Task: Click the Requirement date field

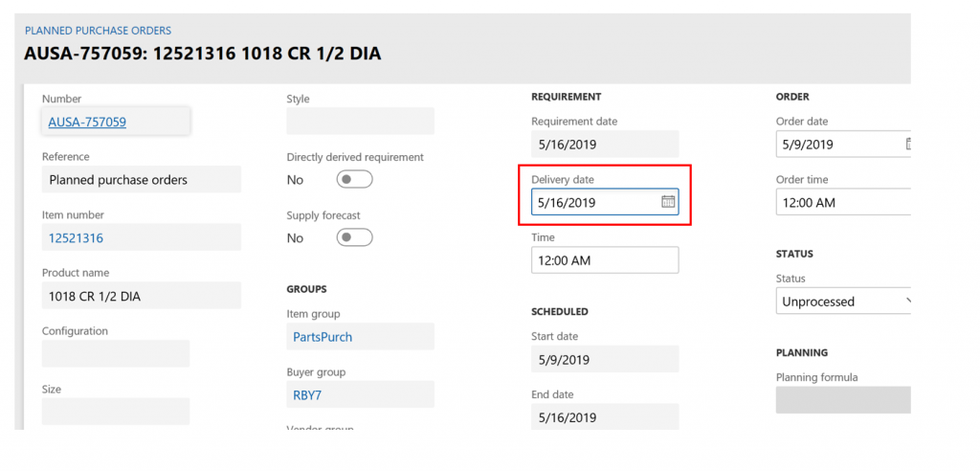Action: coord(604,145)
